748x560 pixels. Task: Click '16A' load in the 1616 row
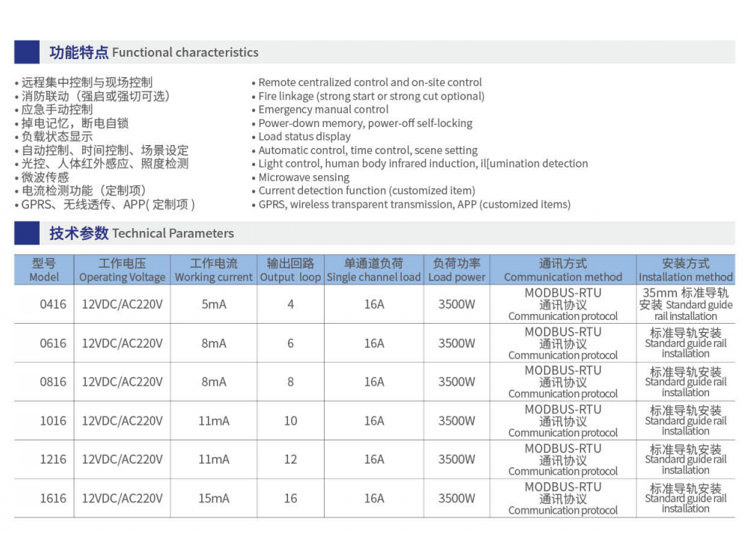pyautogui.click(x=374, y=499)
